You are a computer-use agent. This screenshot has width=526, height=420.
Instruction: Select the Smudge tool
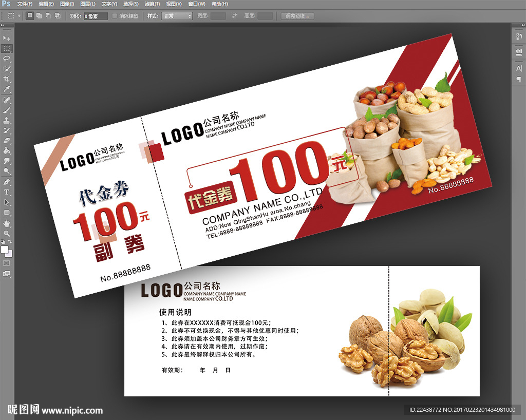[6, 161]
